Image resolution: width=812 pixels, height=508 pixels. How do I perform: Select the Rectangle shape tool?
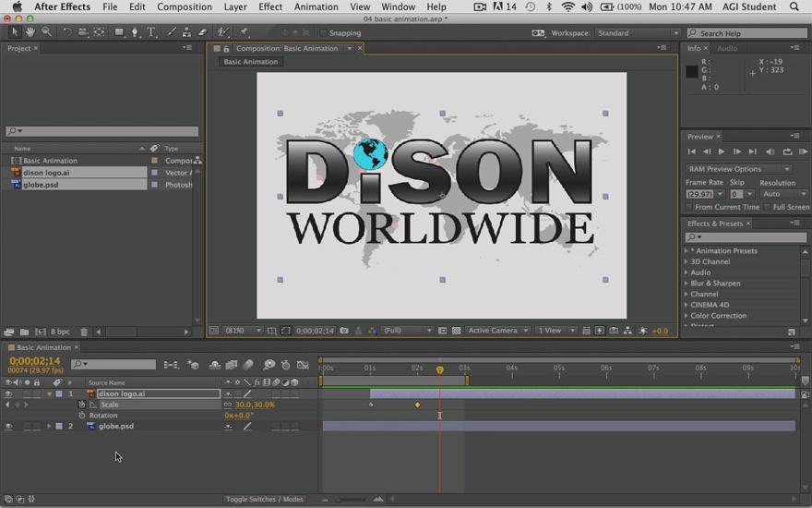pos(119,32)
